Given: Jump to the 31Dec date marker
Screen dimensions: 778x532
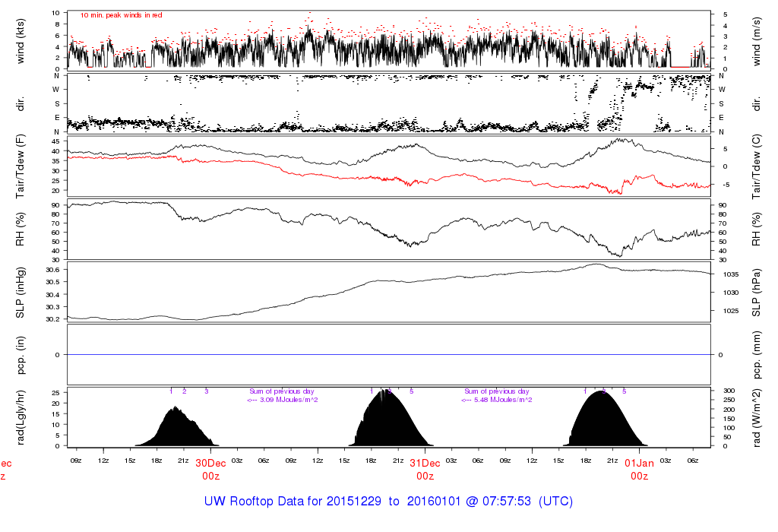Looking at the screenshot, I should click(425, 463).
